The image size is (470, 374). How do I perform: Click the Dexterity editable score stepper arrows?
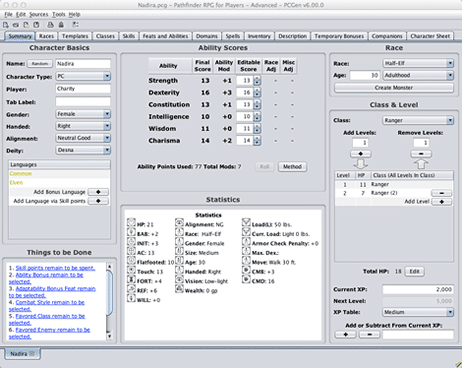tap(257, 93)
